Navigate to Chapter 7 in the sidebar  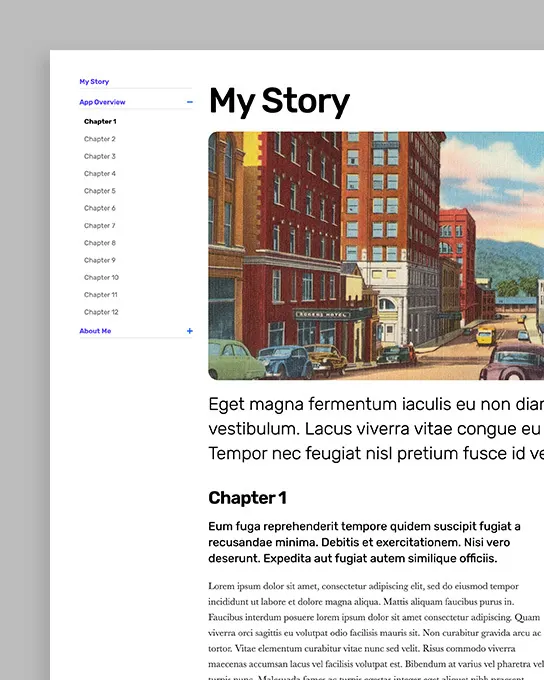pos(100,226)
